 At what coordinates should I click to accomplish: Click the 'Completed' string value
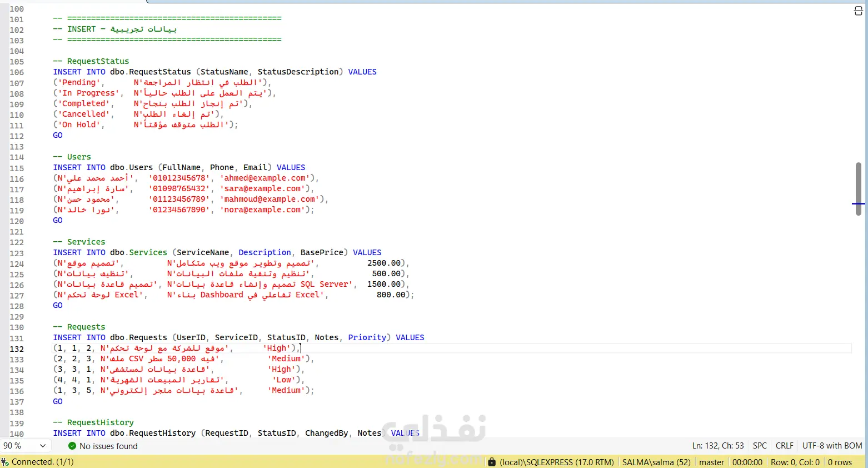[x=84, y=103]
